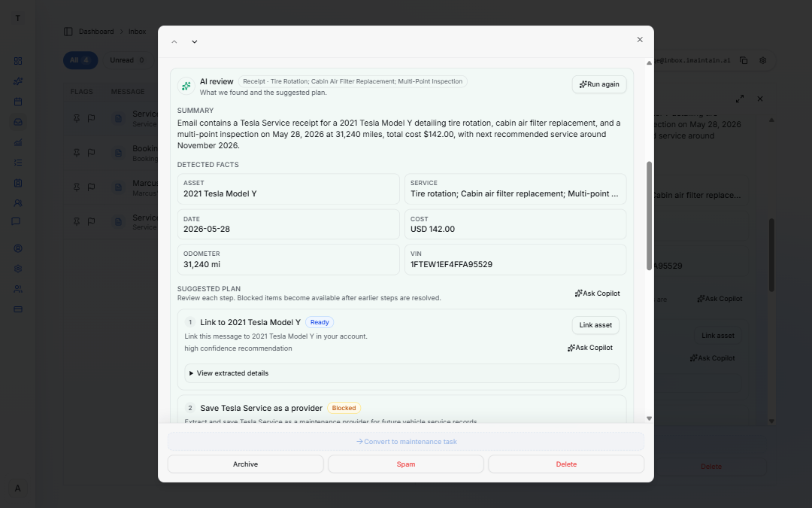Screen dimensions: 812x508
Task: Click document icon in the Marcus row
Action: (118, 187)
